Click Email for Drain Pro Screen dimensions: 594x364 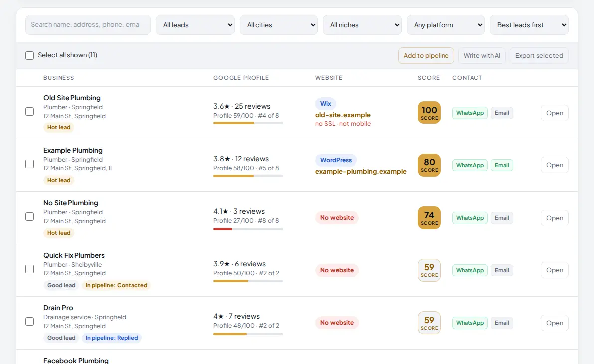502,323
